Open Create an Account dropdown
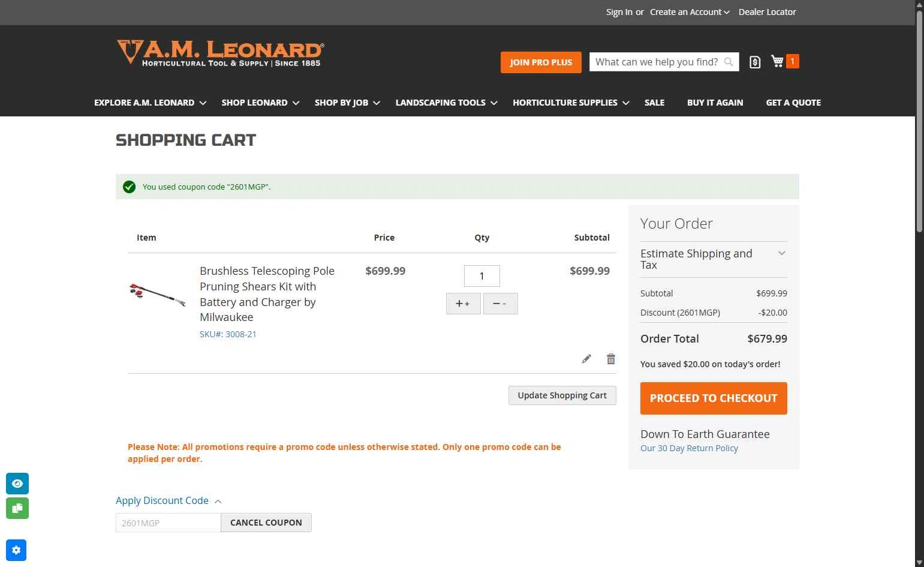Image resolution: width=924 pixels, height=567 pixels. (x=690, y=12)
